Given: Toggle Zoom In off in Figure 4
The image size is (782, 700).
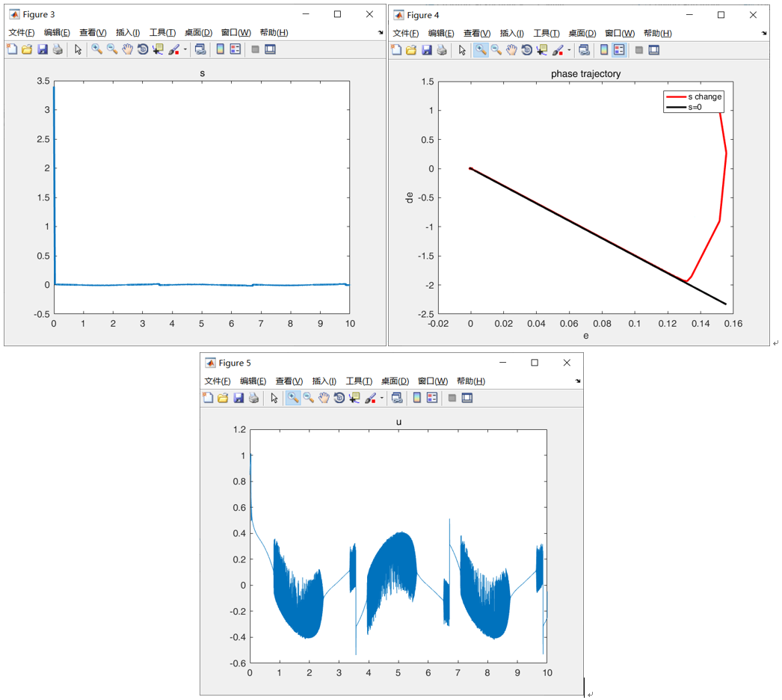Looking at the screenshot, I should [481, 50].
